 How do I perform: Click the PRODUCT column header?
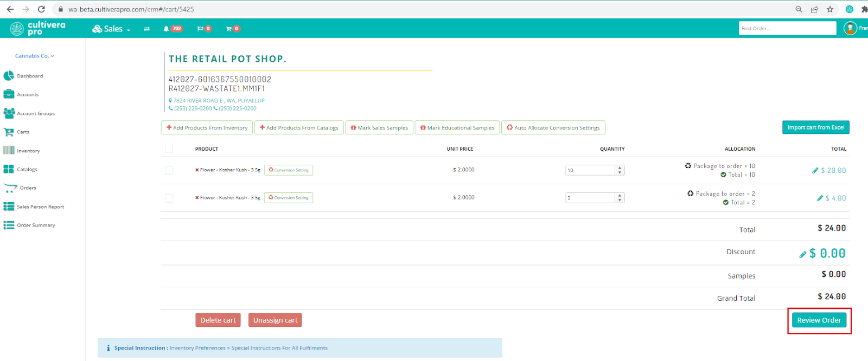coord(207,149)
